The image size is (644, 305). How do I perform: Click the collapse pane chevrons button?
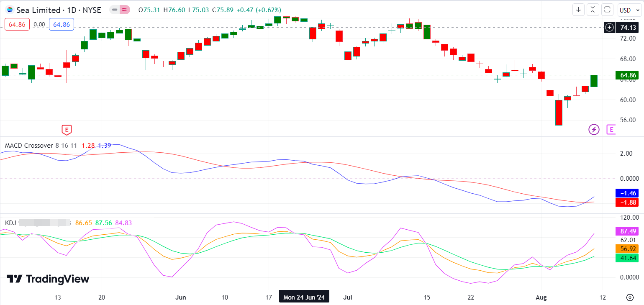pos(593,10)
